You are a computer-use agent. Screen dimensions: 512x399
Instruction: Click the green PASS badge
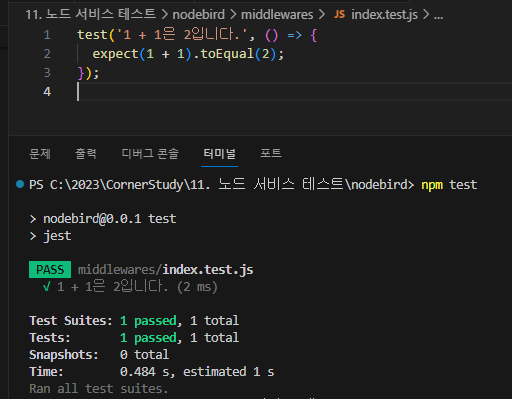50,270
